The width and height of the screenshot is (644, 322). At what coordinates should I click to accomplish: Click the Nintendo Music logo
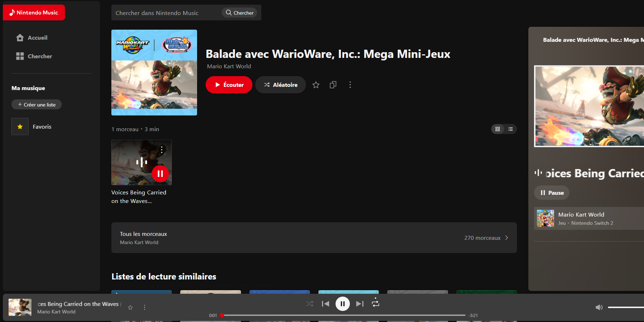(34, 13)
